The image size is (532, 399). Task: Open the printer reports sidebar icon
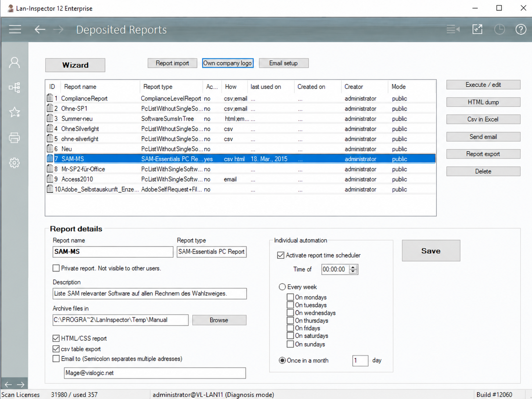coord(14,137)
